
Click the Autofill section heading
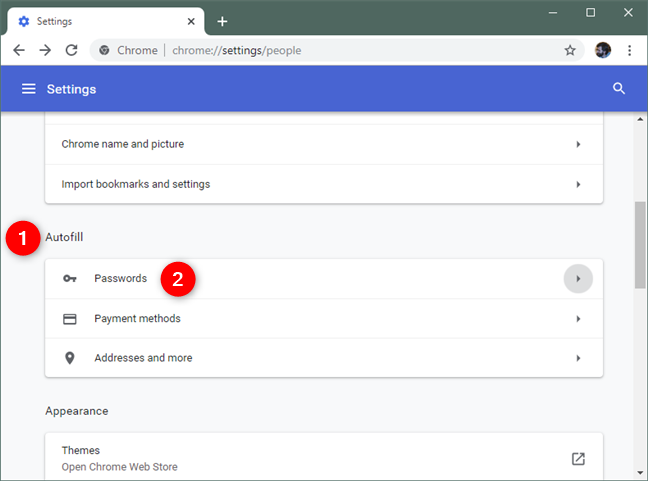click(64, 237)
